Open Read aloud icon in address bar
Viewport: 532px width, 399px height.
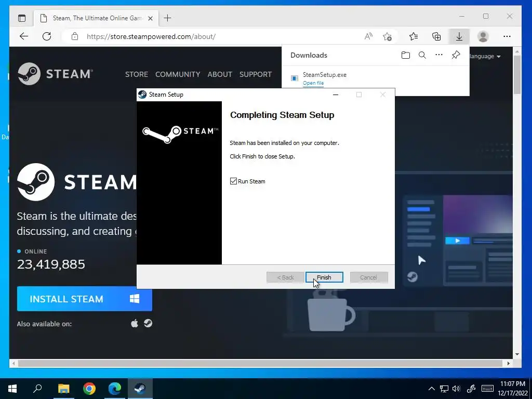pos(368,36)
